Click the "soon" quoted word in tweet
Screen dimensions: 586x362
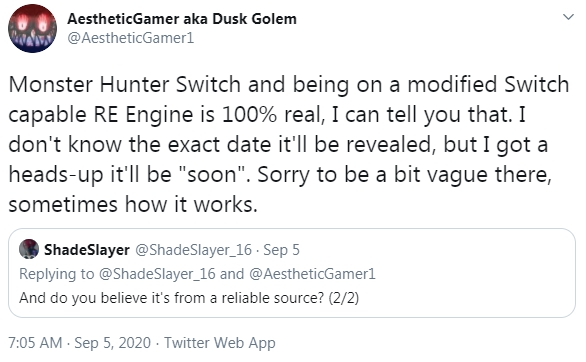tap(210, 174)
